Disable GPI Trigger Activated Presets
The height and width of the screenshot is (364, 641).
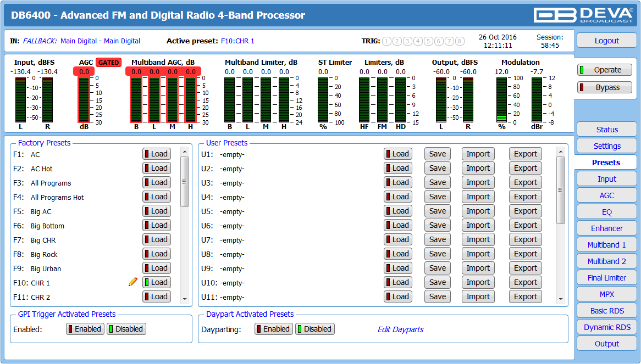(126, 329)
